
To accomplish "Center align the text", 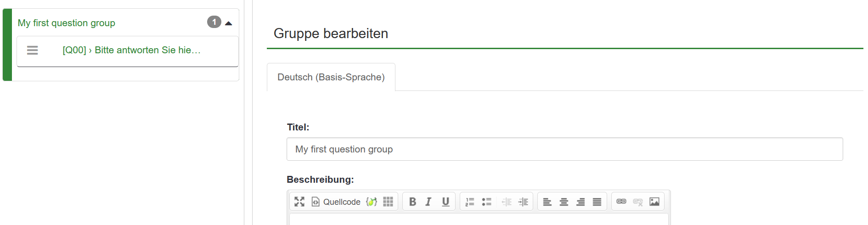I will pyautogui.click(x=564, y=202).
